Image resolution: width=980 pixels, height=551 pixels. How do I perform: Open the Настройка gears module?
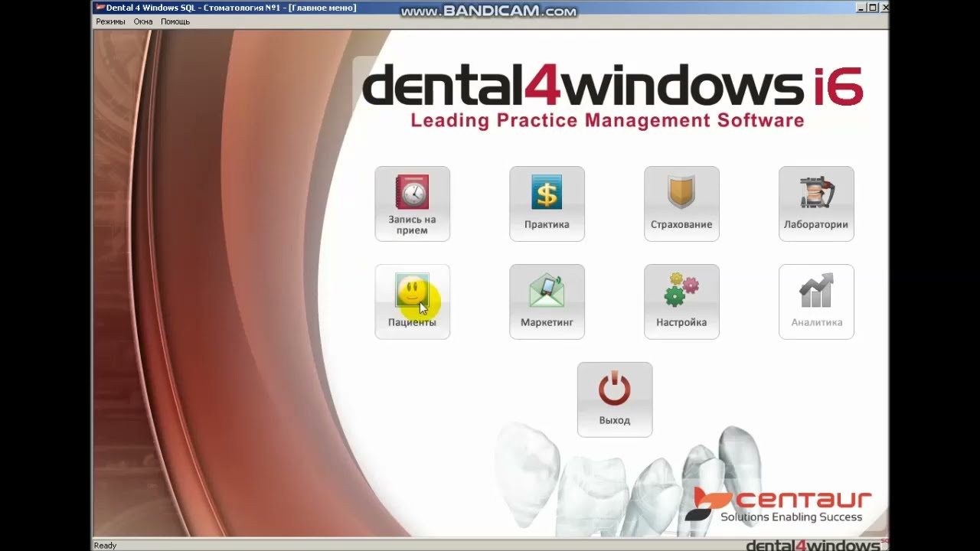[681, 302]
